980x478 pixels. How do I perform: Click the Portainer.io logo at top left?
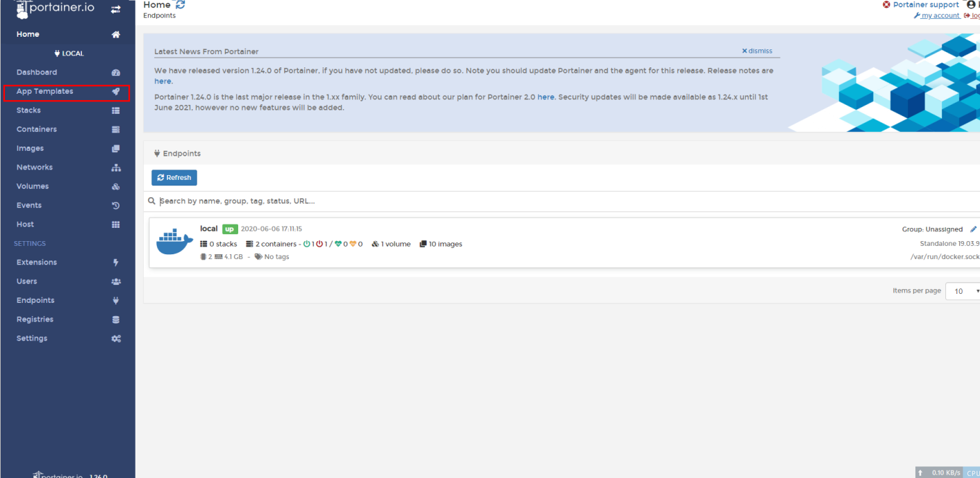pyautogui.click(x=55, y=9)
